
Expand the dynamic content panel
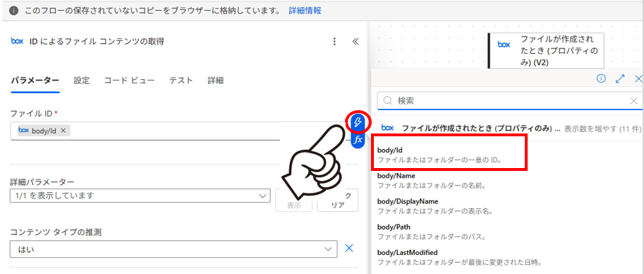click(620, 78)
